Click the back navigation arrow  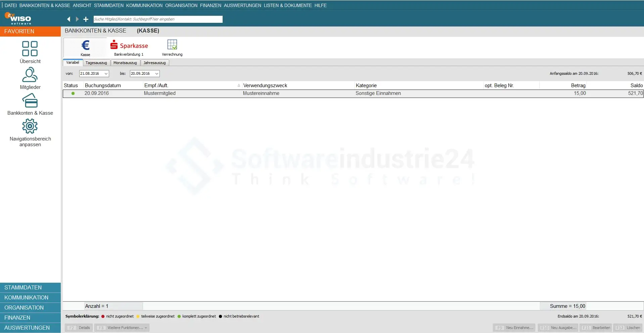point(68,19)
